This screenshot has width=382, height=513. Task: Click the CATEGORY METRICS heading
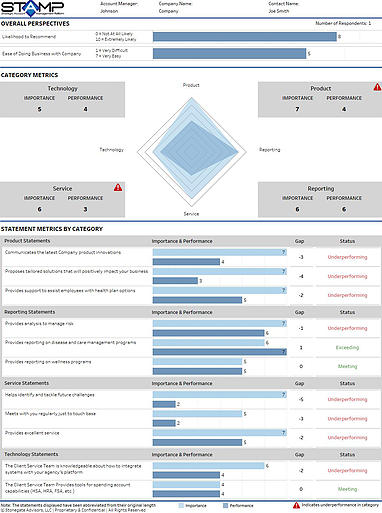(x=29, y=75)
